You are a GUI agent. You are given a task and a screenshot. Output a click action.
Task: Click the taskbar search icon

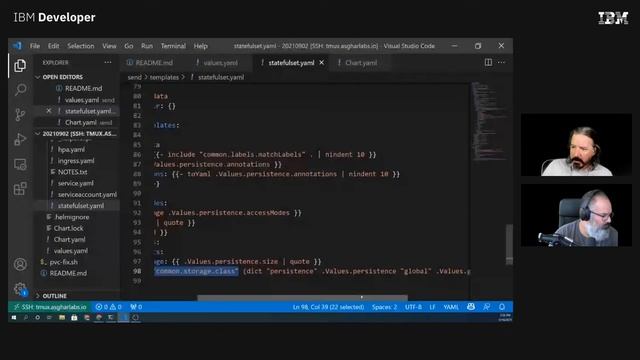(26, 318)
